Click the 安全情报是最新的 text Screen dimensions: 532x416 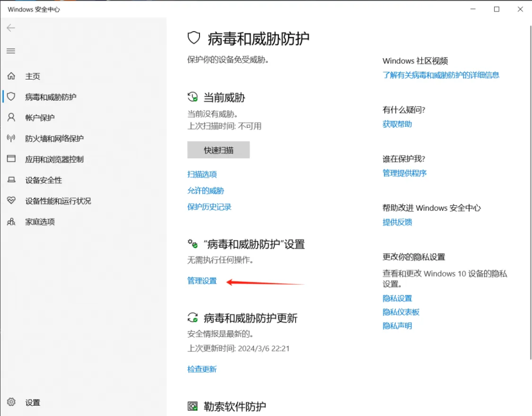(220, 334)
